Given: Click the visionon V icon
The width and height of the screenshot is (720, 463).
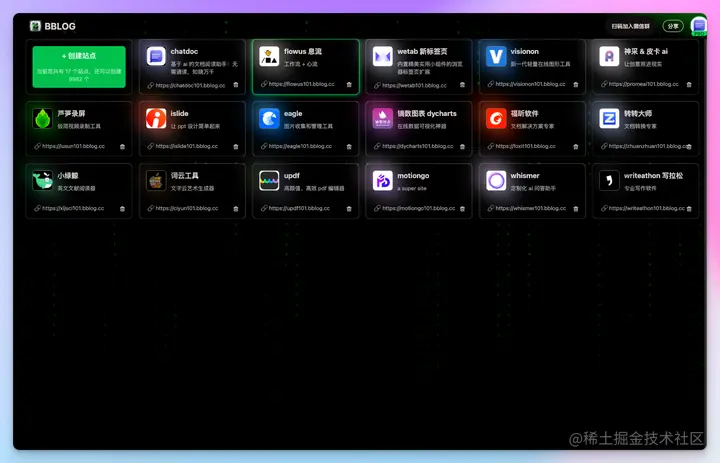Looking at the screenshot, I should 496,56.
